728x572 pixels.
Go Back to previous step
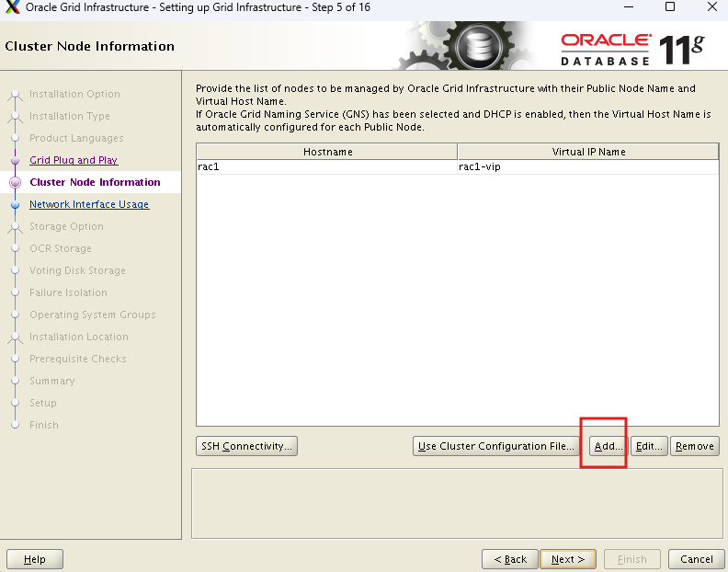(510, 559)
